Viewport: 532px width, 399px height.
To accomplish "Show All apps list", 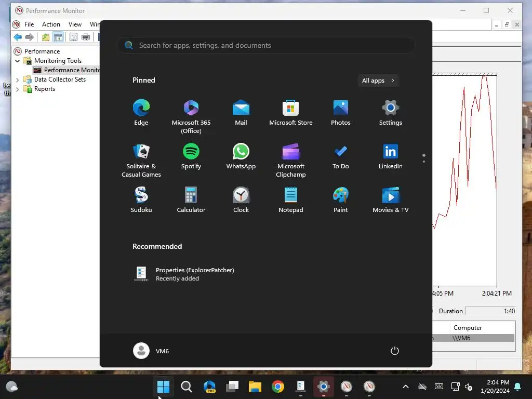I will coord(378,81).
